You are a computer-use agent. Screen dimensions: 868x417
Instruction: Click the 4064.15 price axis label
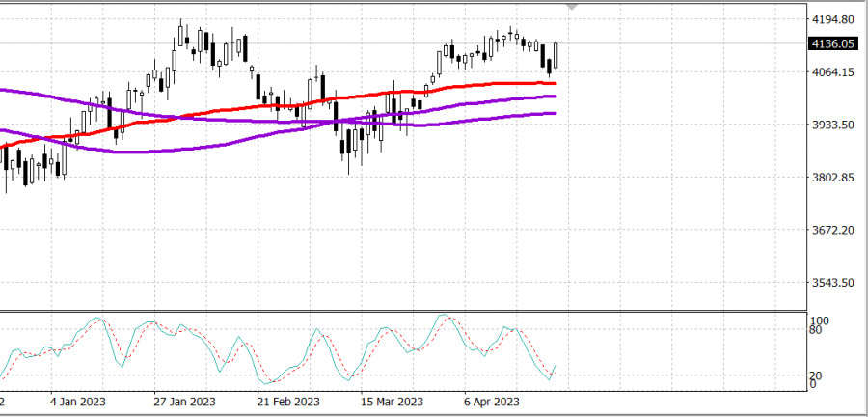[x=833, y=72]
